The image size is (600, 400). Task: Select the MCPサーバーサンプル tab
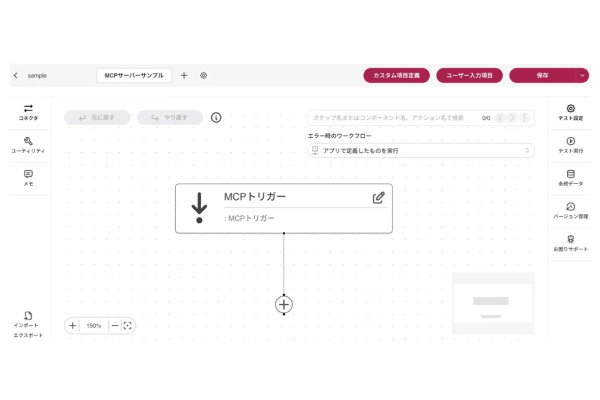(x=134, y=75)
